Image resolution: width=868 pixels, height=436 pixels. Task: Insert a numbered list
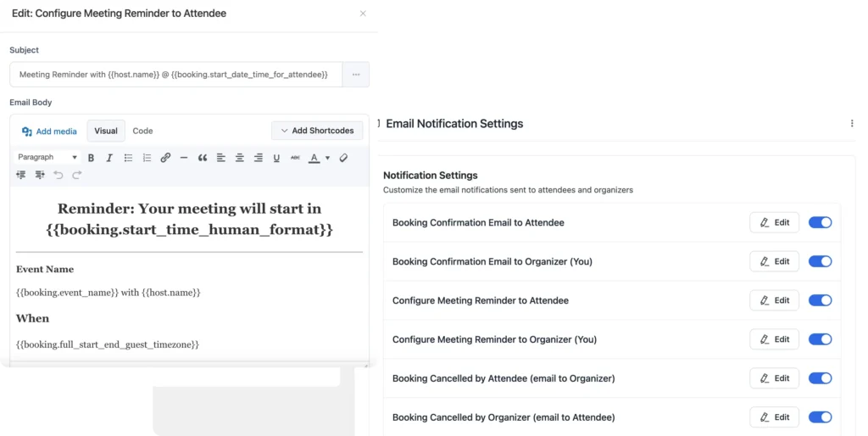[147, 158]
